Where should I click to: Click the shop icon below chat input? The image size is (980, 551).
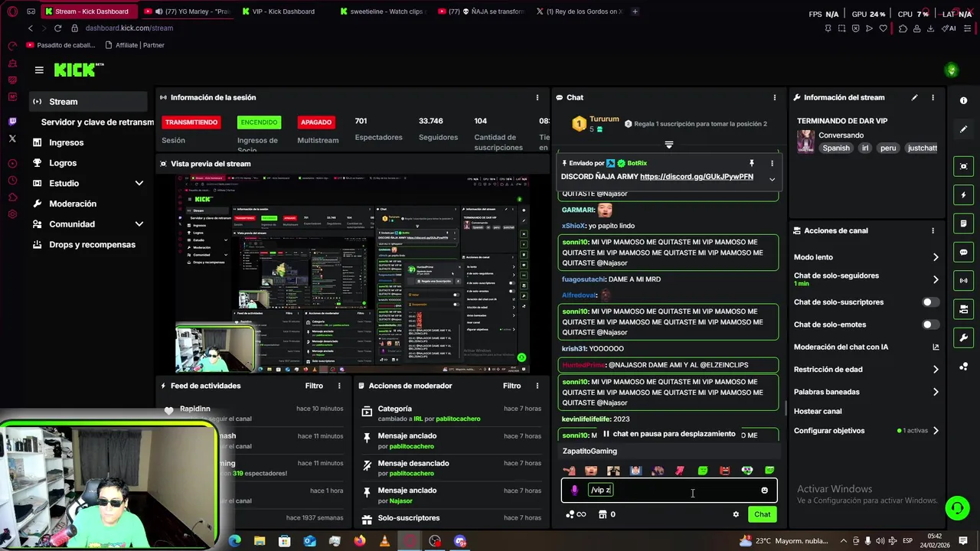pos(603,514)
